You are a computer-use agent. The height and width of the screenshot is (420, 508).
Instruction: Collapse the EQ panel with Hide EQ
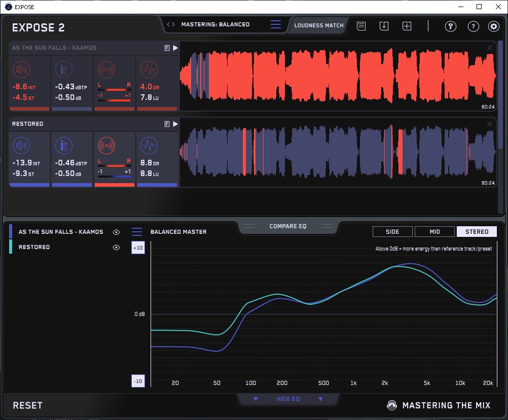tap(288, 399)
